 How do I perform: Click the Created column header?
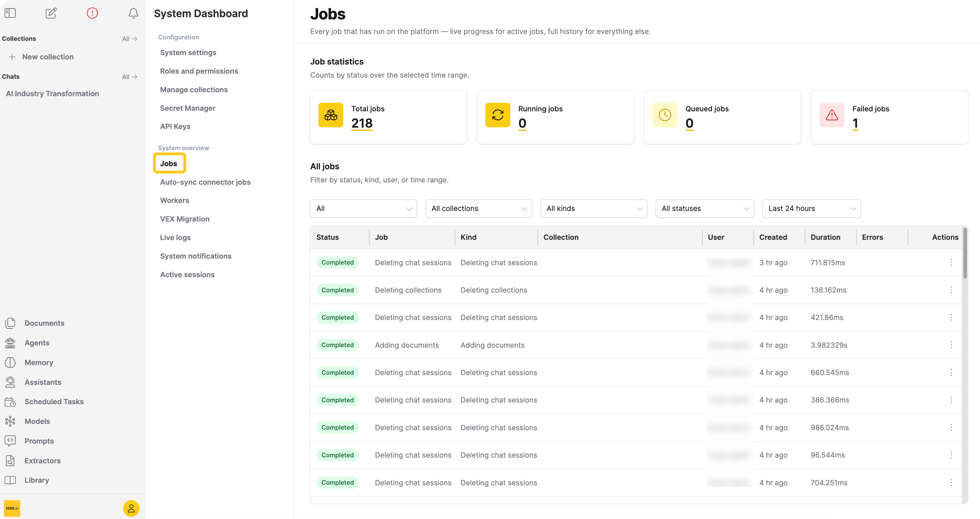pos(773,237)
